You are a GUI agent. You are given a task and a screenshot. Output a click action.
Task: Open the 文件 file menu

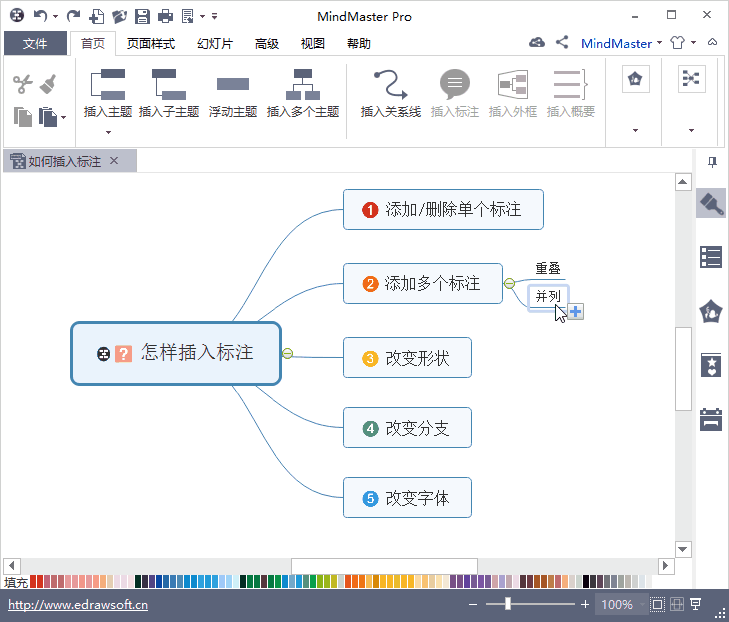pos(35,43)
